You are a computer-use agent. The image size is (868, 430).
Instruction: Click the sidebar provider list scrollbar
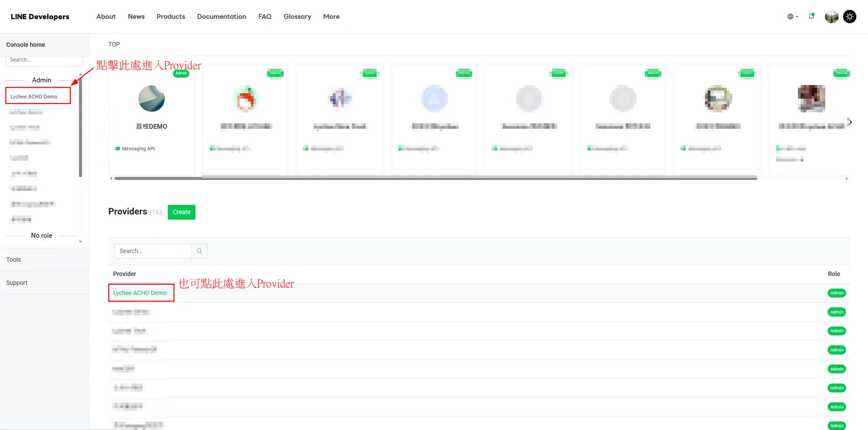[80, 127]
